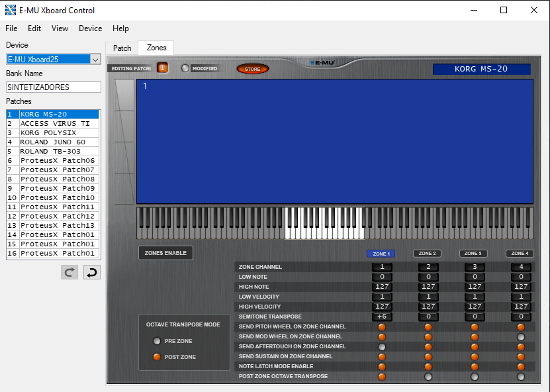The height and width of the screenshot is (392, 550).
Task: Click Zone 3 zone channel value 3
Action: (475, 267)
